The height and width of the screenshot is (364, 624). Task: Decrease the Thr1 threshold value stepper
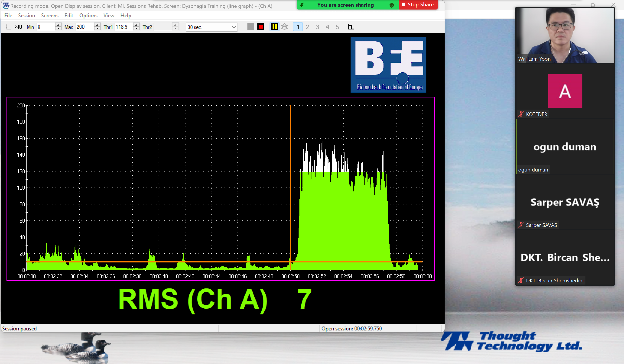pos(136,28)
